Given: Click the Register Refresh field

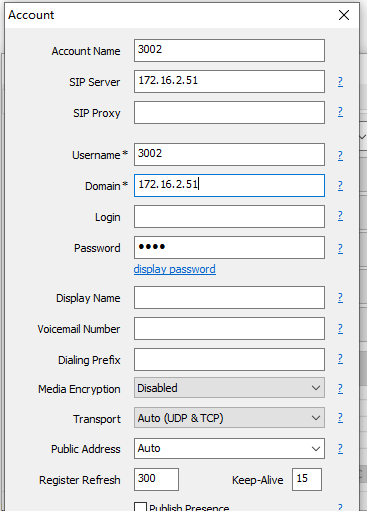Looking at the screenshot, I should [156, 479].
